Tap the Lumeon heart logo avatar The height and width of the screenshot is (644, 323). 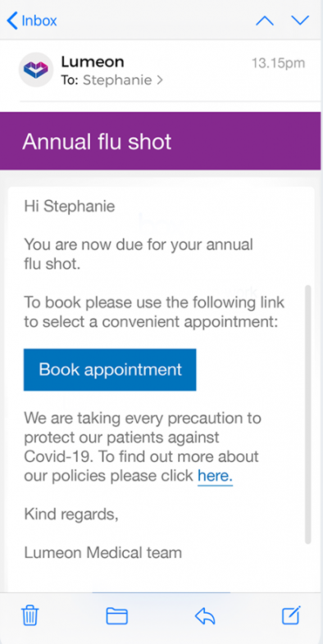coord(36,70)
